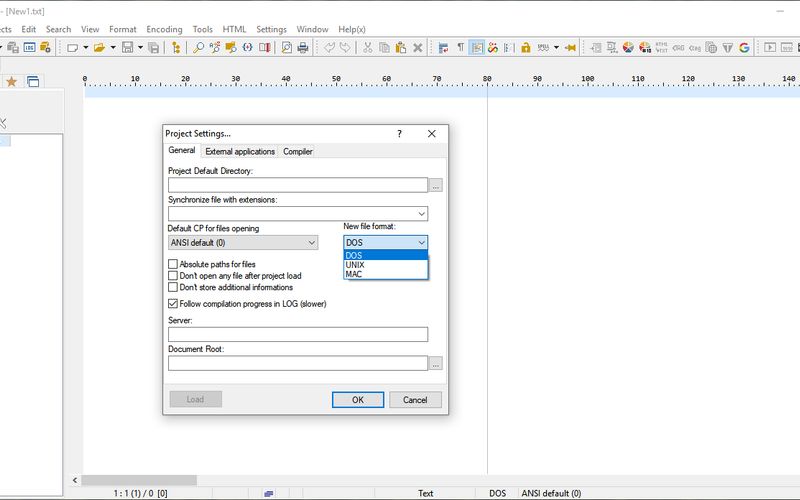Click the Find magnifier icon in toolbar
The image size is (800, 500).
[199, 47]
